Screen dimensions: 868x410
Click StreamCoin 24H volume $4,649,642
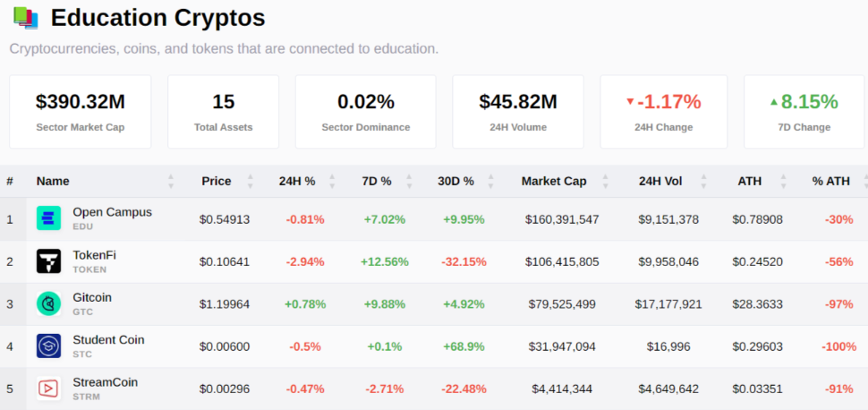(x=668, y=389)
